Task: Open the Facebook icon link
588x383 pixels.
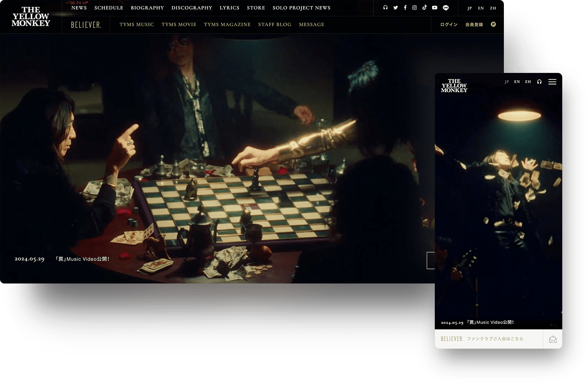Action: 405,8
